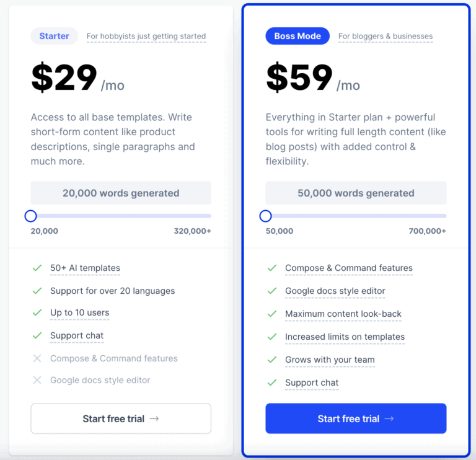This screenshot has width=476, height=460.
Task: Click the X icon beside Starter Compose & Command features
Action: (x=37, y=358)
